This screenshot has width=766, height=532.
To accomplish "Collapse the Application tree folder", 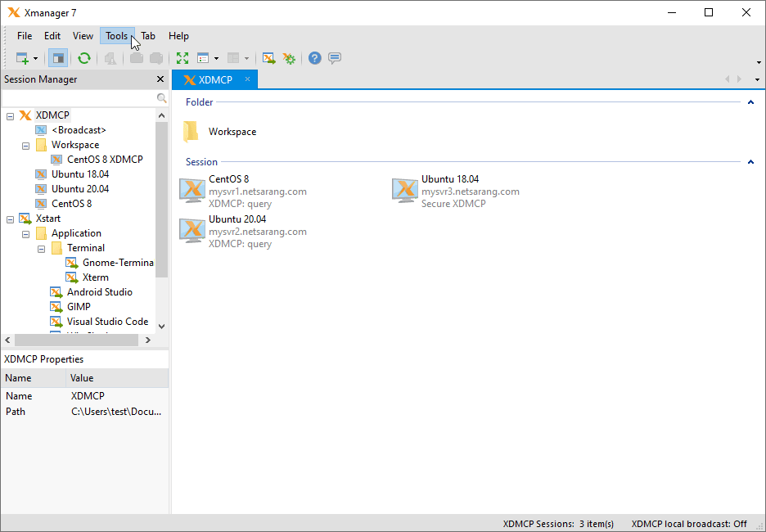I will tap(26, 234).
